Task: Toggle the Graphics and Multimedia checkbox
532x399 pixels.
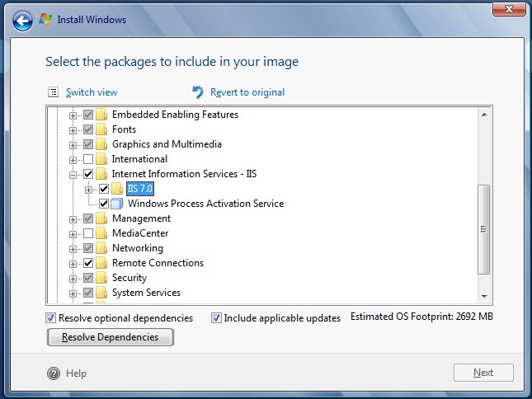Action: [88, 144]
